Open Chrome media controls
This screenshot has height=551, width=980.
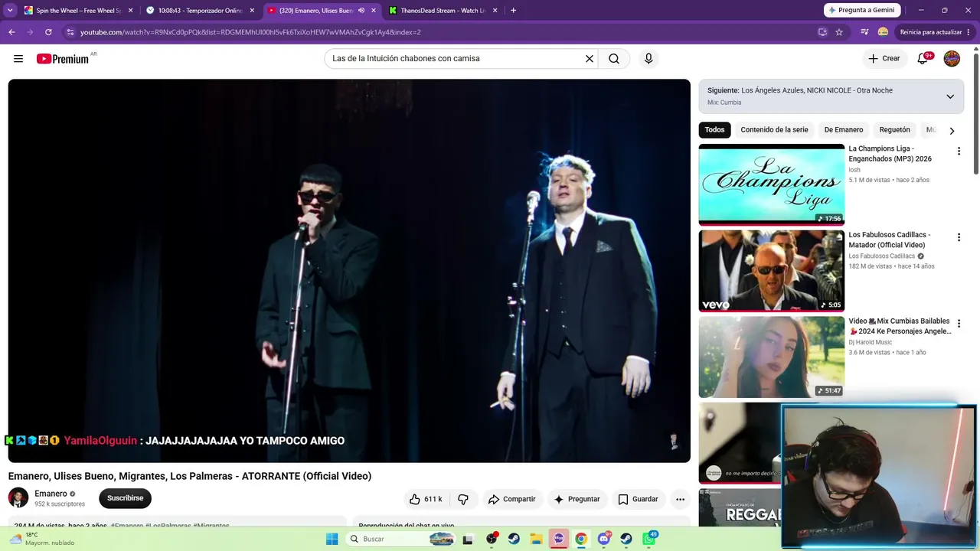pos(864,32)
